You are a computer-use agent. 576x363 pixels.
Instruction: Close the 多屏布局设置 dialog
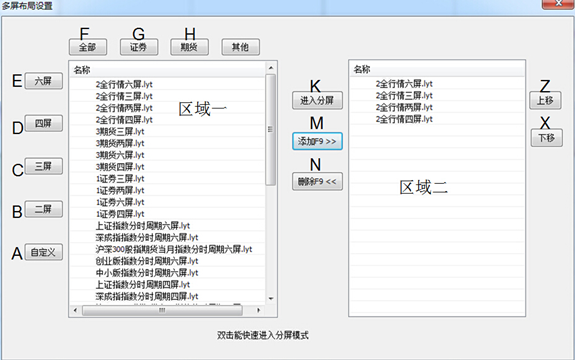pyautogui.click(x=558, y=3)
